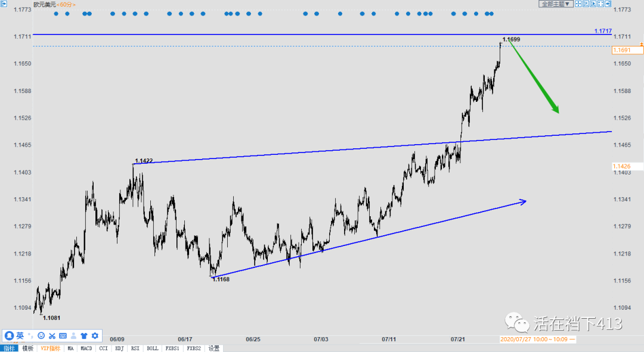Click the rightmost blue event dot
Screen dimensions: 644x352
[x=491, y=14]
